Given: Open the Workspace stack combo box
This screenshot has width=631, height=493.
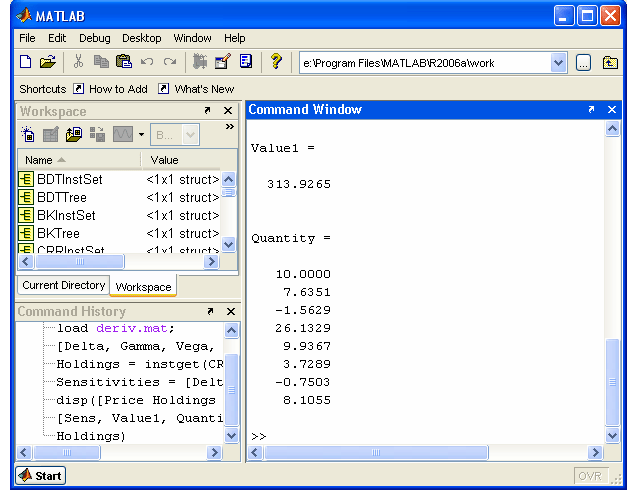Looking at the screenshot, I should 175,135.
